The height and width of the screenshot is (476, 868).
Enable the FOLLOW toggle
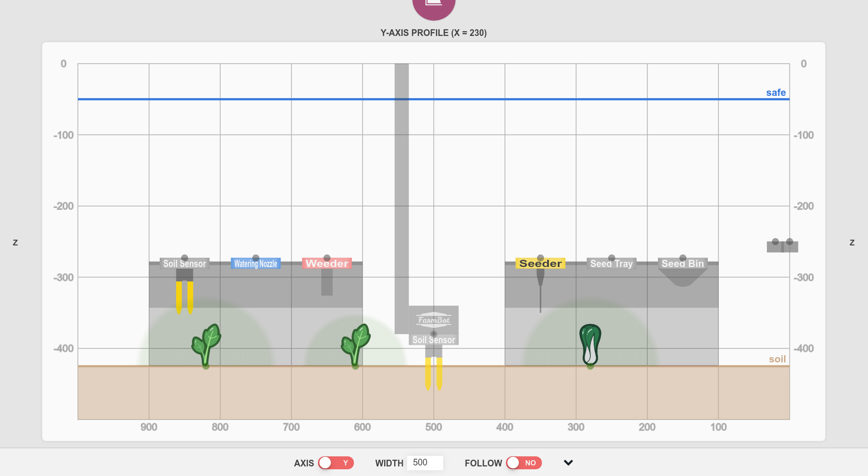click(524, 463)
